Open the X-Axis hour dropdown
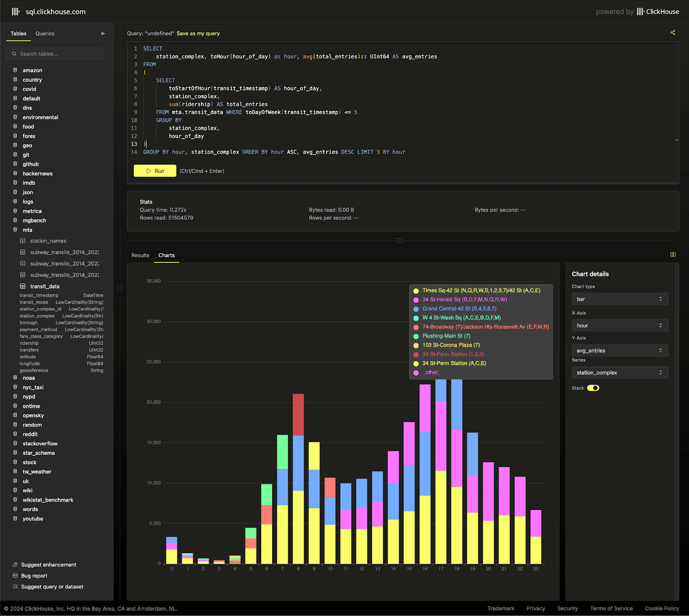 [x=619, y=326]
